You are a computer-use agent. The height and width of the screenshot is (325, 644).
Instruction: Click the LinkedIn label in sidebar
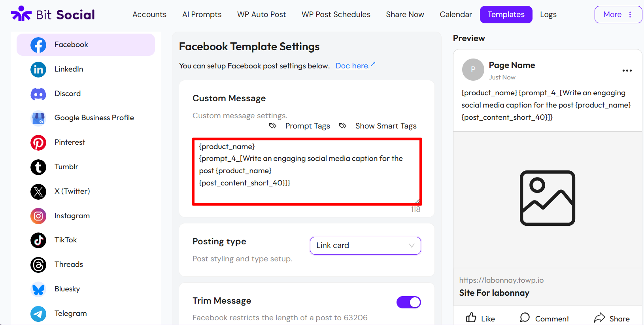point(69,69)
